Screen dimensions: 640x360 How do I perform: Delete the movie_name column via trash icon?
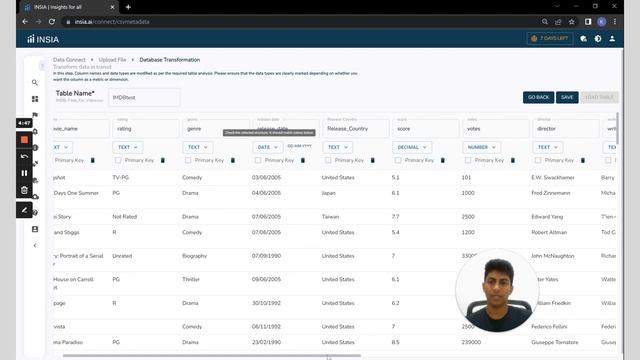point(93,160)
